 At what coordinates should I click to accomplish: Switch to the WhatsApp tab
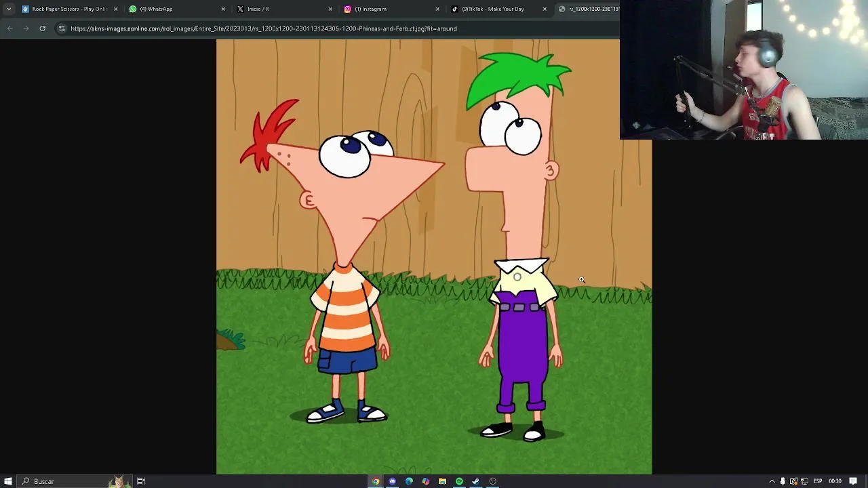[178, 9]
